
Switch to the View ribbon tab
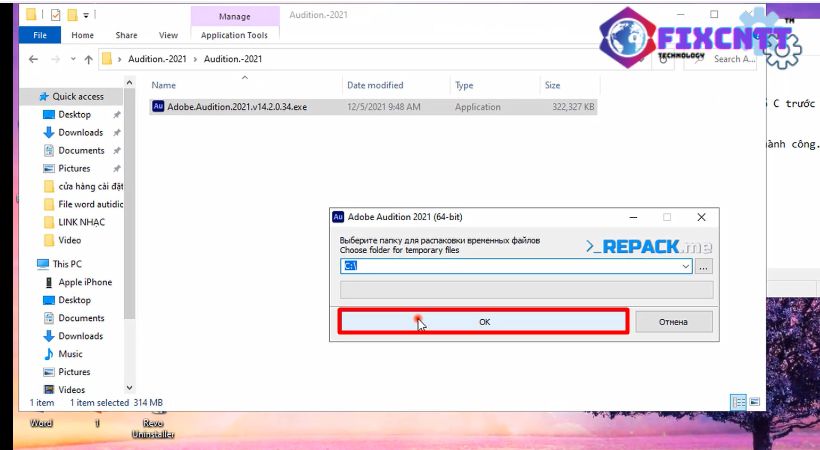click(x=168, y=35)
